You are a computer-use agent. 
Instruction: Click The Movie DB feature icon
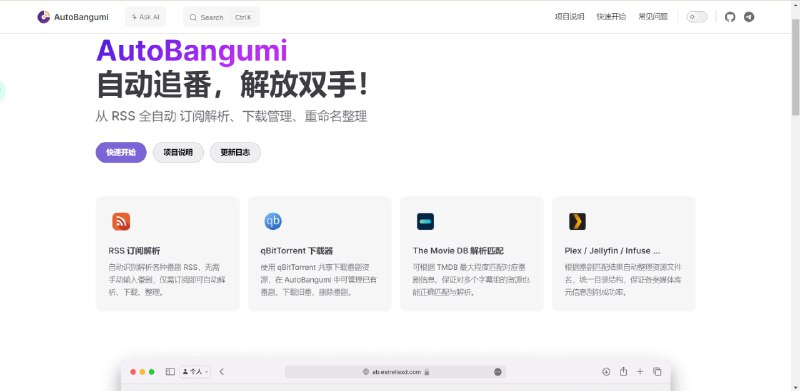click(x=425, y=222)
